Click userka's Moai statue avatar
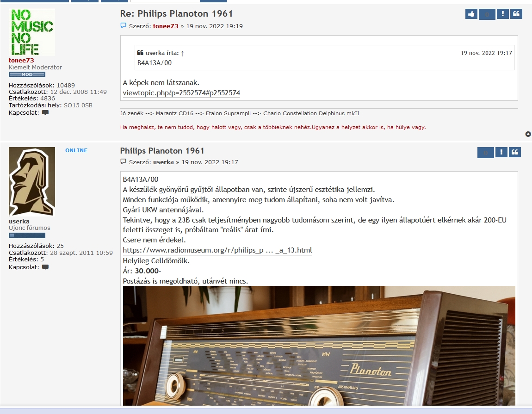 [32, 182]
